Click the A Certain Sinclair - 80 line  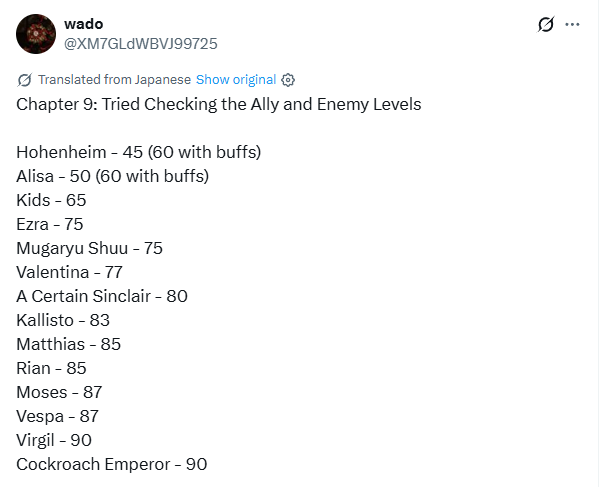[102, 296]
